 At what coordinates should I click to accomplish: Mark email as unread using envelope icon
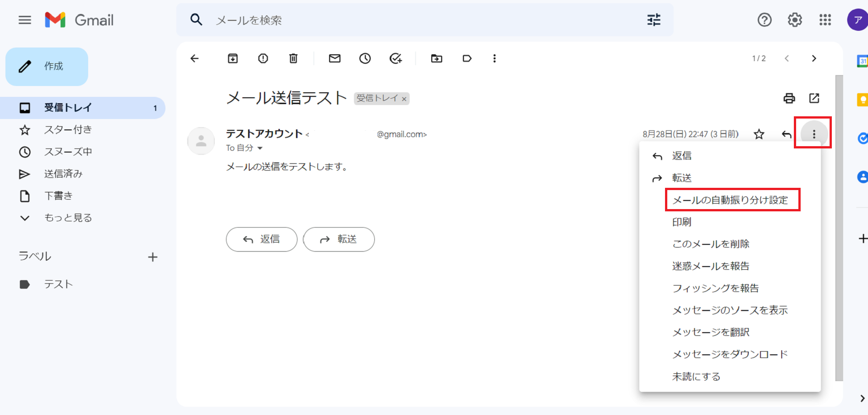pos(335,58)
